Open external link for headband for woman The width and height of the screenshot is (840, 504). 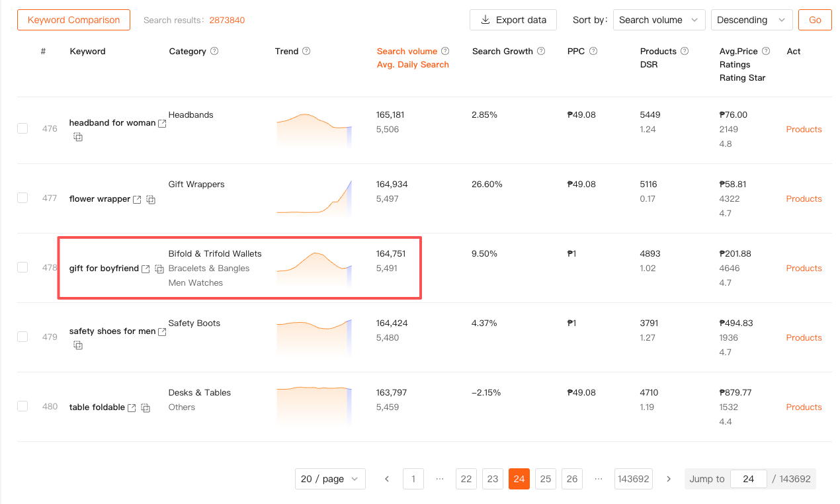pyautogui.click(x=162, y=124)
